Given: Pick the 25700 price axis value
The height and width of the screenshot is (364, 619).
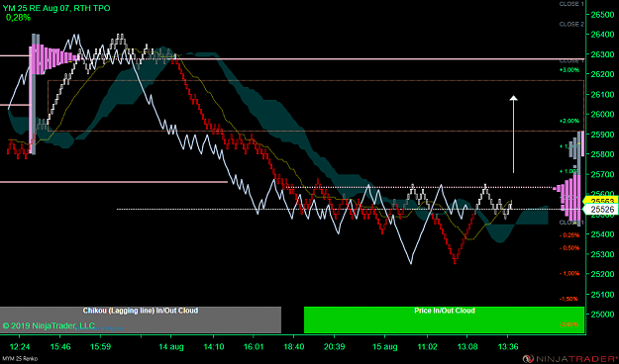Looking at the screenshot, I should pyautogui.click(x=602, y=174).
